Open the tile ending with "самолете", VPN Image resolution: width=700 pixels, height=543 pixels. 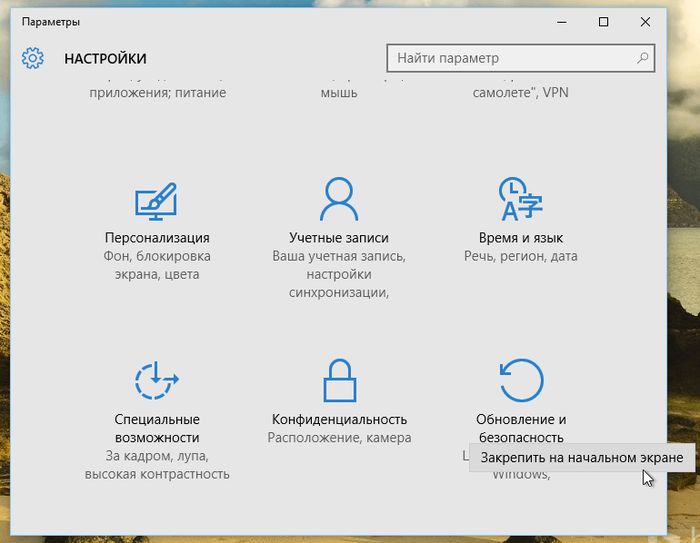pyautogui.click(x=520, y=93)
